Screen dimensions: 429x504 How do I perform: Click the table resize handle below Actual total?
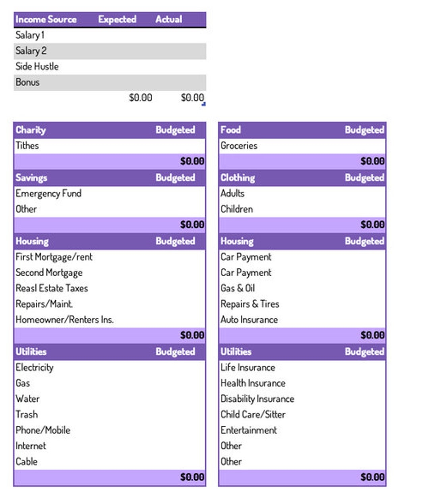click(x=204, y=104)
